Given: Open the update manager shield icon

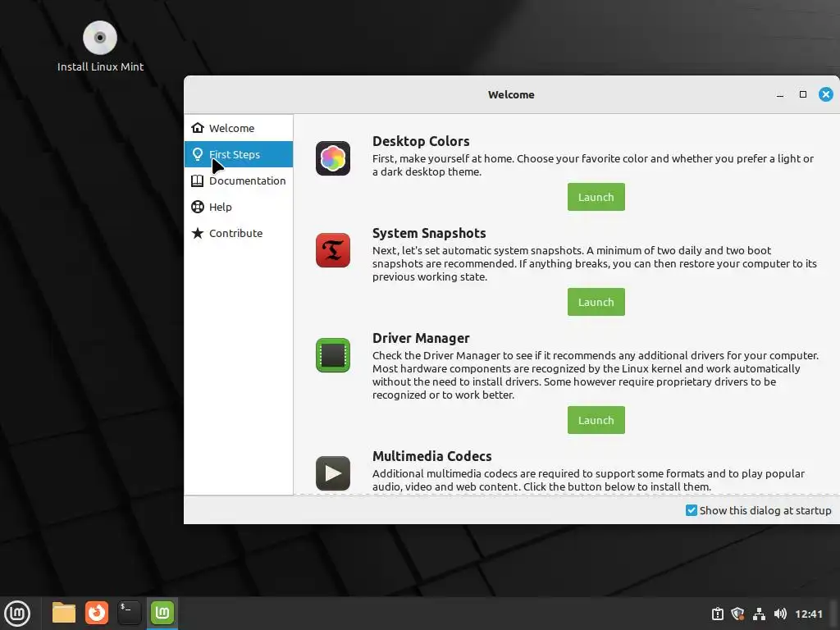Looking at the screenshot, I should (737, 614).
